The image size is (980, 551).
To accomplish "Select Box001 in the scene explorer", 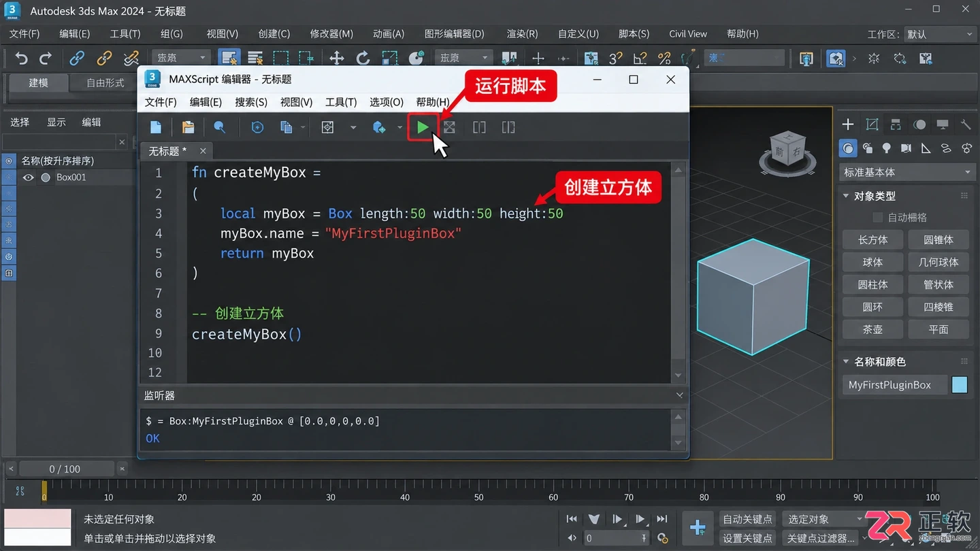I will (x=71, y=178).
